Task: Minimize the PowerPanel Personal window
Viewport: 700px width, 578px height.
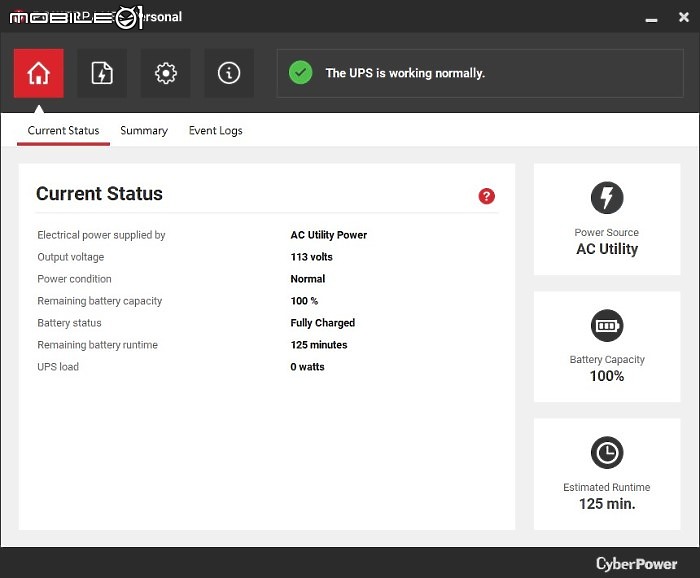Action: click(651, 20)
